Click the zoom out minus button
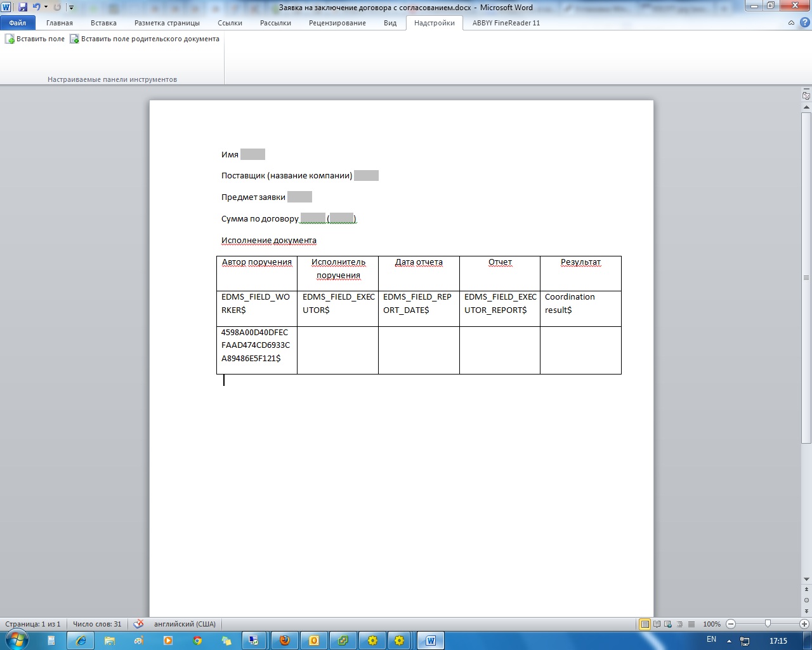Viewport: 812px width, 650px height. (731, 624)
